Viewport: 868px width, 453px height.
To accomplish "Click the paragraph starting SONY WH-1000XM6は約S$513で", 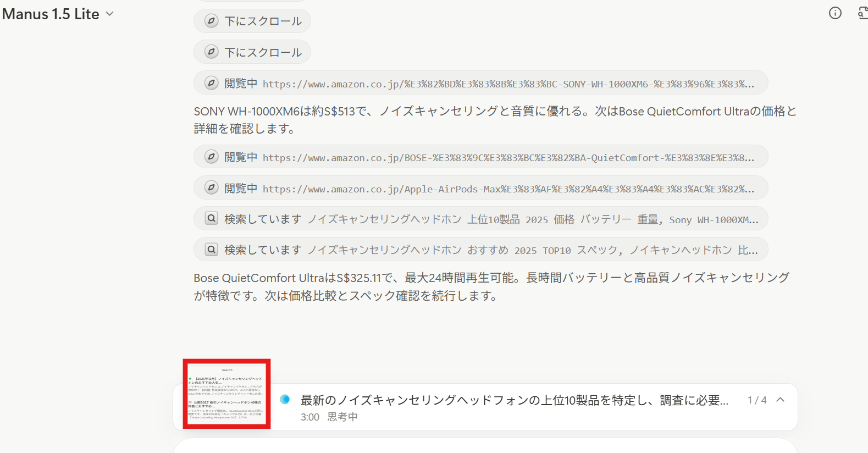I will [495, 120].
